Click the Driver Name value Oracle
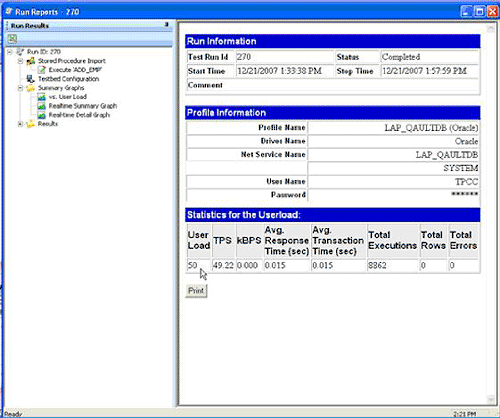The image size is (500, 418). coord(466,141)
